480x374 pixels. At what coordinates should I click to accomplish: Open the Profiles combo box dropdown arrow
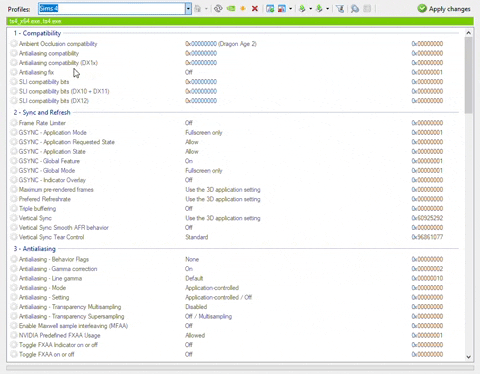188,9
